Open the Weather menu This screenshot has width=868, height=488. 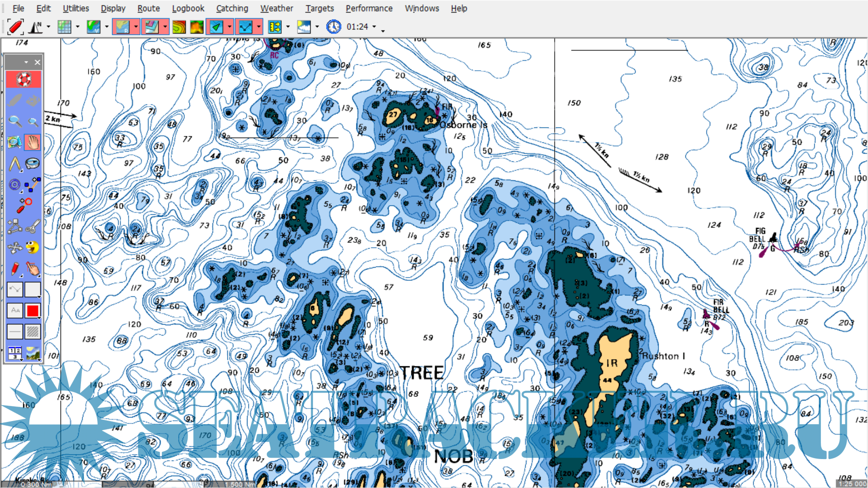point(276,8)
